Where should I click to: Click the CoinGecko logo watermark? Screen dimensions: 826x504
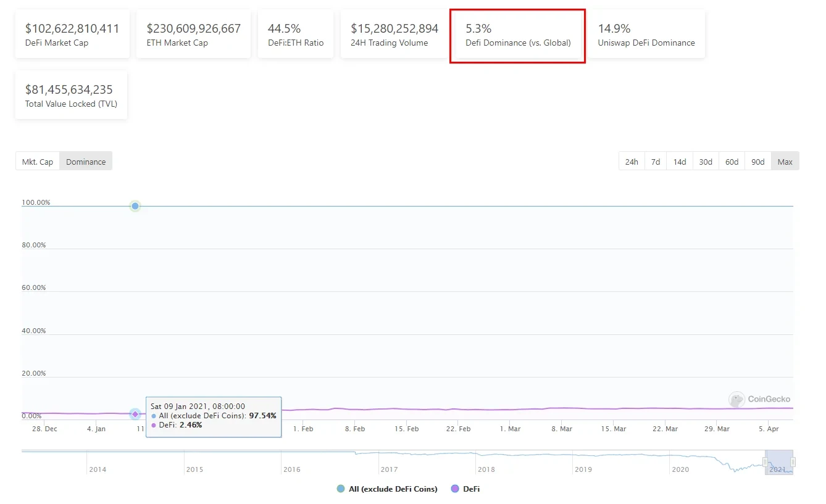(759, 399)
